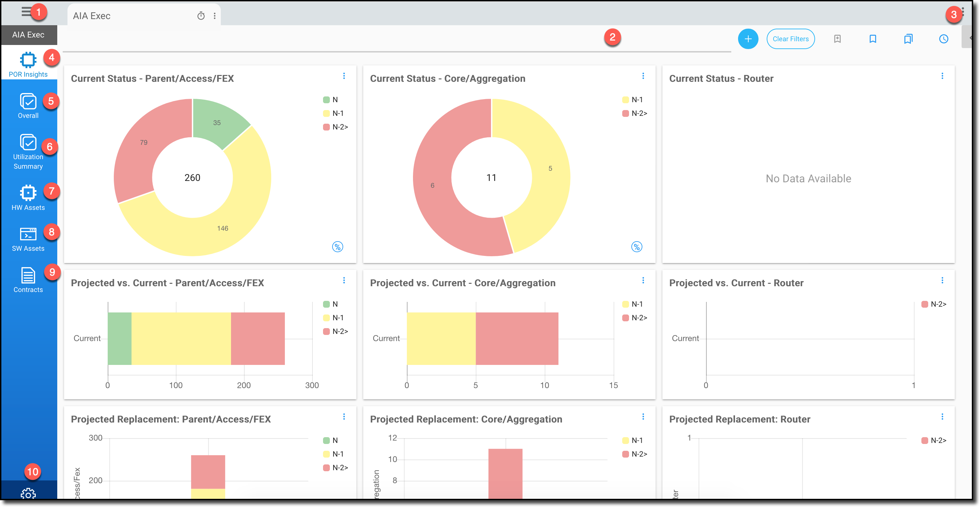
Task: Toggle percent view on Parent/Access/FEX donut
Action: (x=337, y=247)
